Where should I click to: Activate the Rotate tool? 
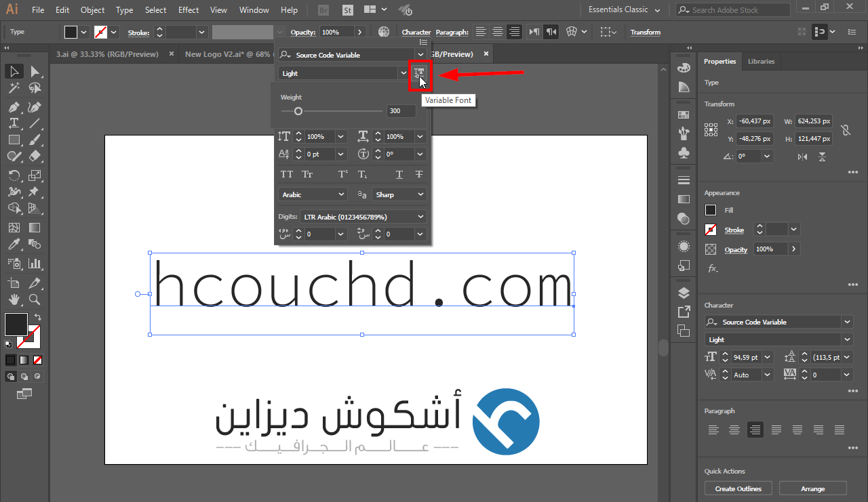click(14, 174)
